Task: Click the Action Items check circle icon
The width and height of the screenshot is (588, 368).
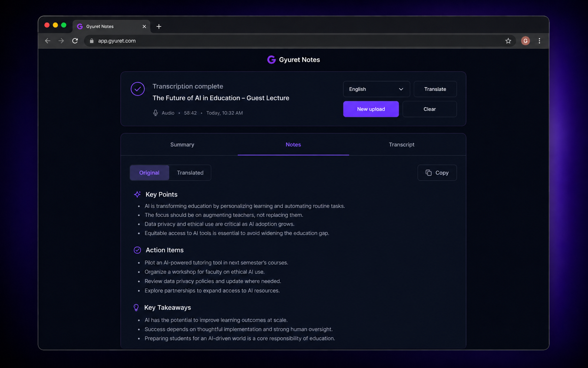Action: pyautogui.click(x=137, y=250)
